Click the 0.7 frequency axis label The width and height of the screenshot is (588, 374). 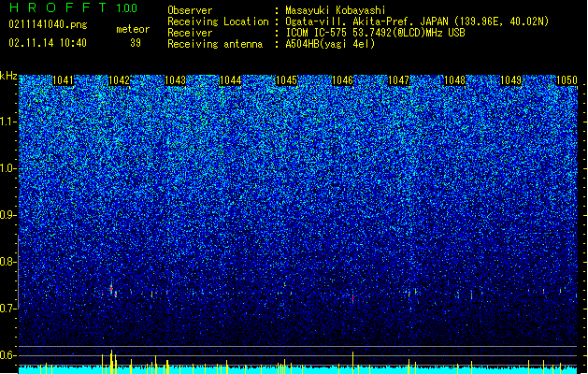[7, 309]
